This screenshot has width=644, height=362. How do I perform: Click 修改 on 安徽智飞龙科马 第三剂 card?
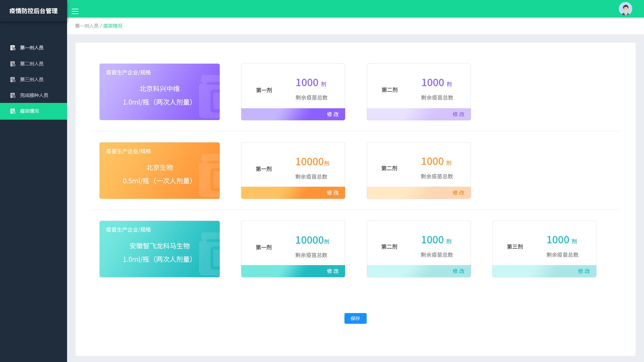click(584, 271)
